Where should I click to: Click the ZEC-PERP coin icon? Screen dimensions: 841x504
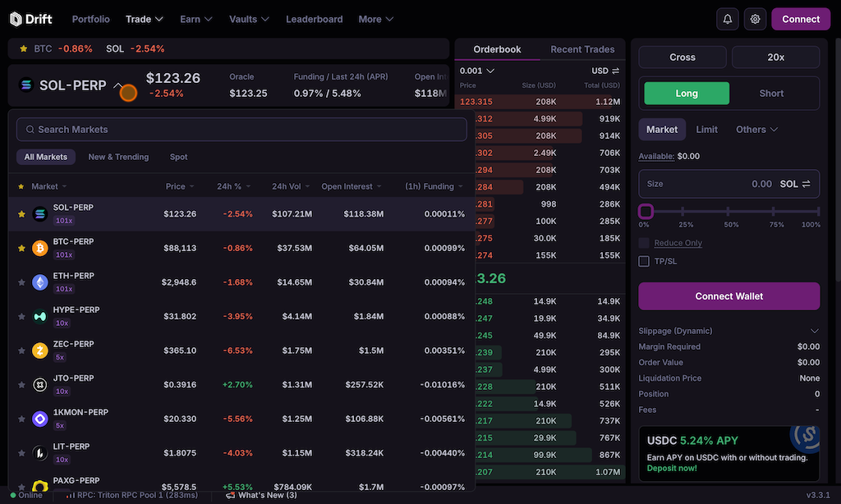39,351
